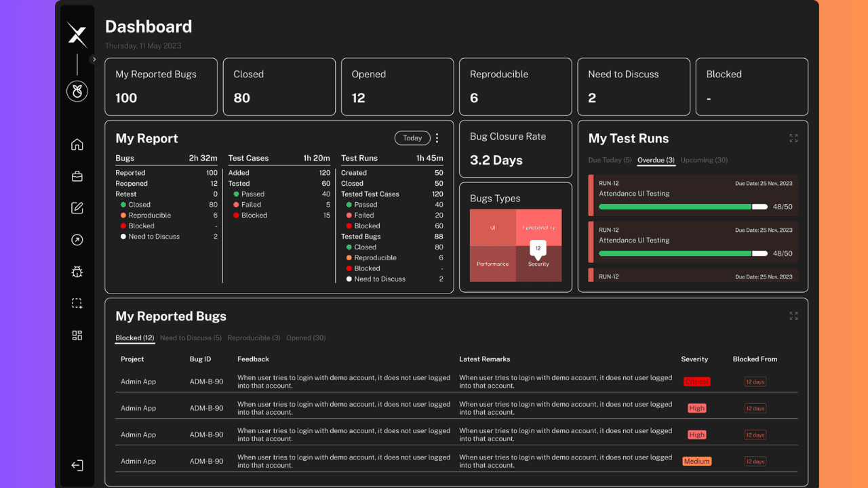Viewport: 868px width, 488px height.
Task: Expand the sidebar with chevron arrow
Action: point(94,60)
